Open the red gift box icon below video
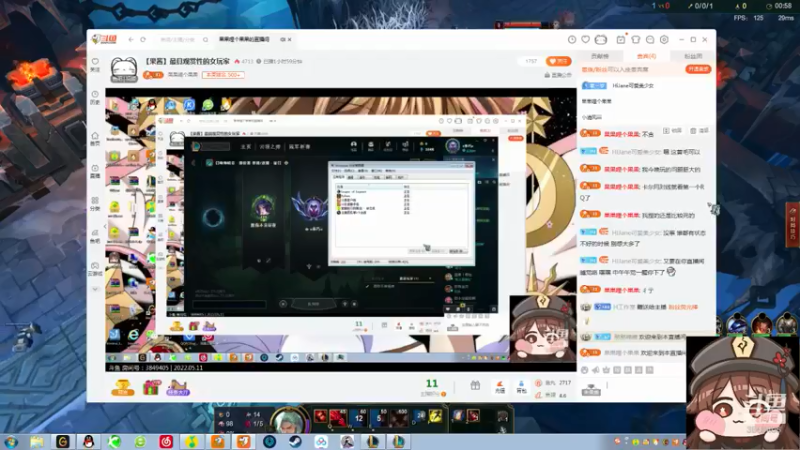 151,388
